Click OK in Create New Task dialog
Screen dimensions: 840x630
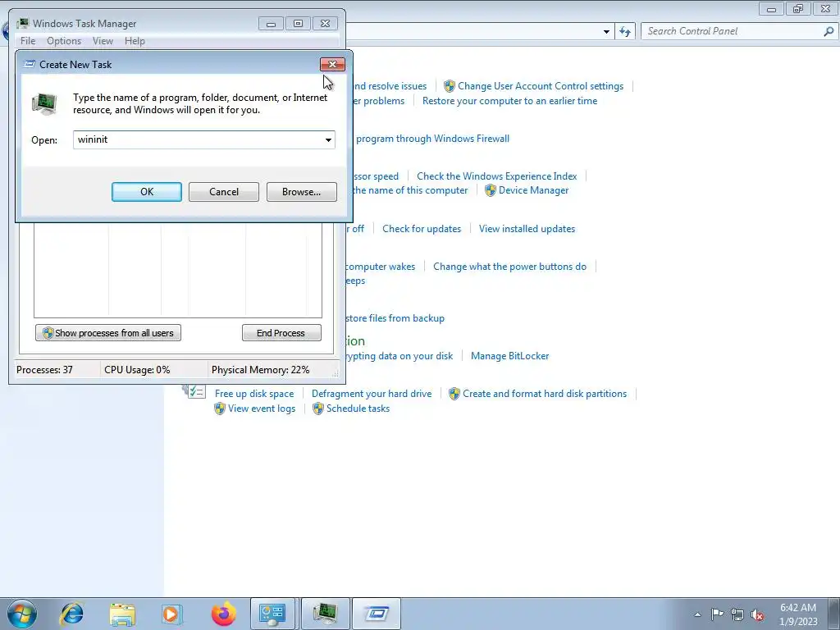(146, 192)
